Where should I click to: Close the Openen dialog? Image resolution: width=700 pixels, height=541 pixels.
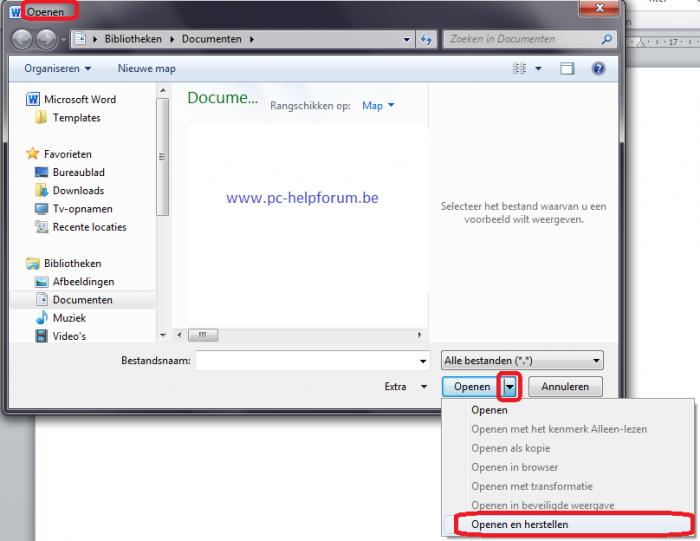pyautogui.click(x=600, y=8)
